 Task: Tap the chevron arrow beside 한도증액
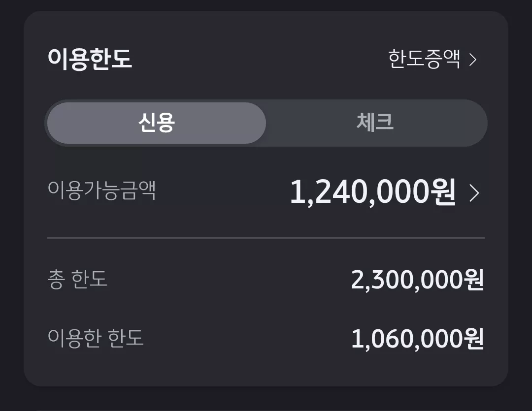(473, 60)
